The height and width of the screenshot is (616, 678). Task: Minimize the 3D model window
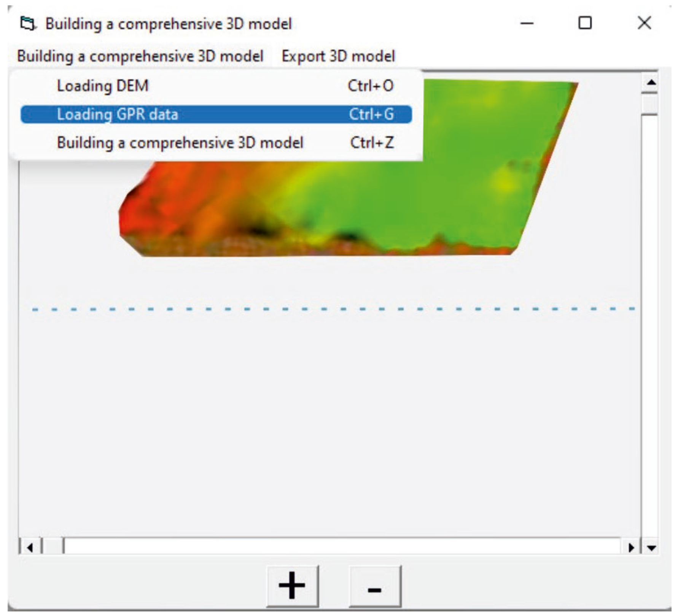point(527,24)
